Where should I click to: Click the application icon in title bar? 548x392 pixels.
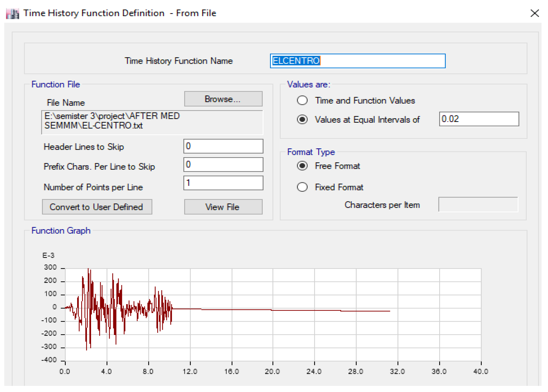12,14
